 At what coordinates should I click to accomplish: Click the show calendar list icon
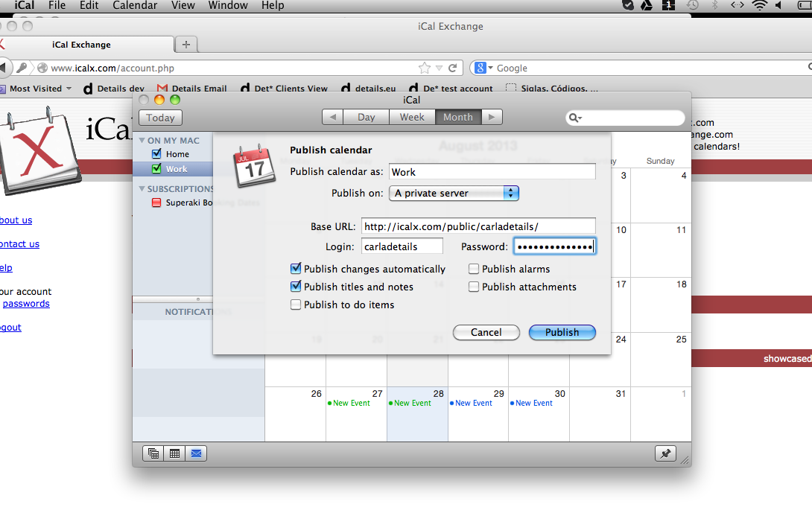153,453
